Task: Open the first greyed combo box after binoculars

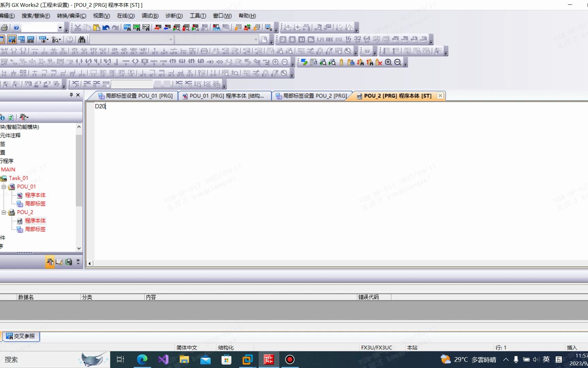Action: tap(132, 40)
